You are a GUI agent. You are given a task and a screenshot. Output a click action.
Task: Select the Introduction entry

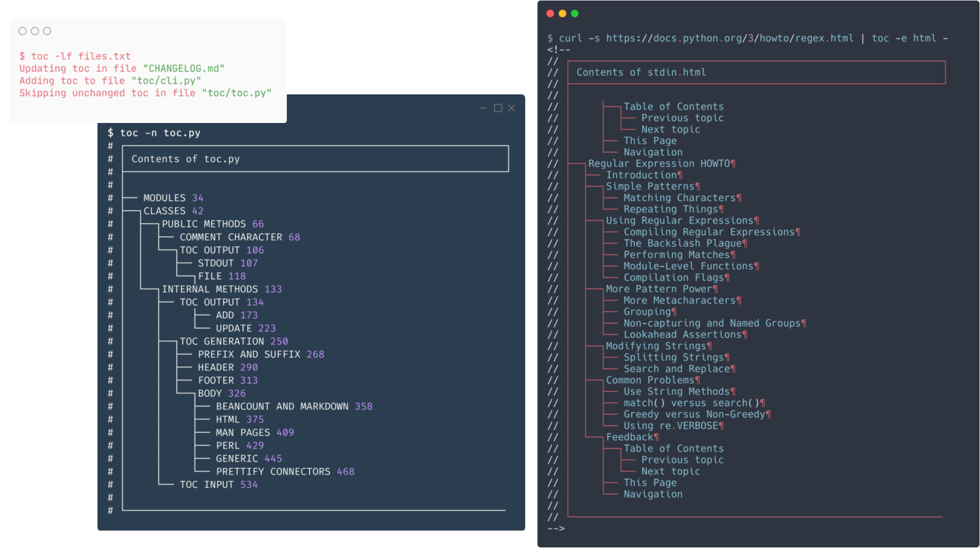pyautogui.click(x=644, y=175)
